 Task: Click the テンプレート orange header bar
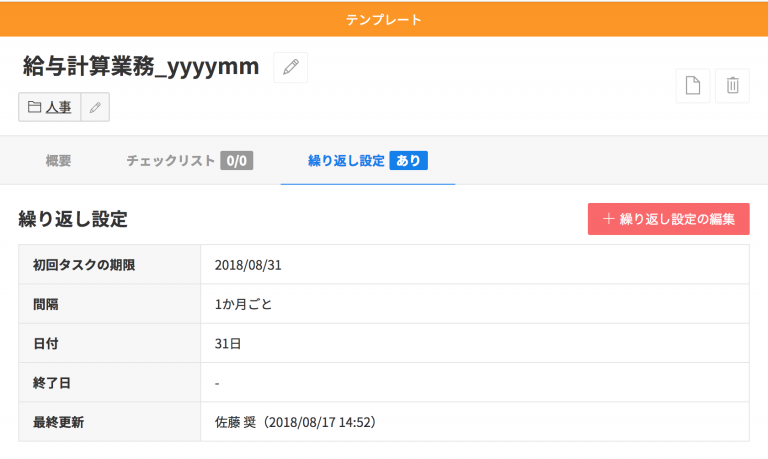click(x=384, y=19)
